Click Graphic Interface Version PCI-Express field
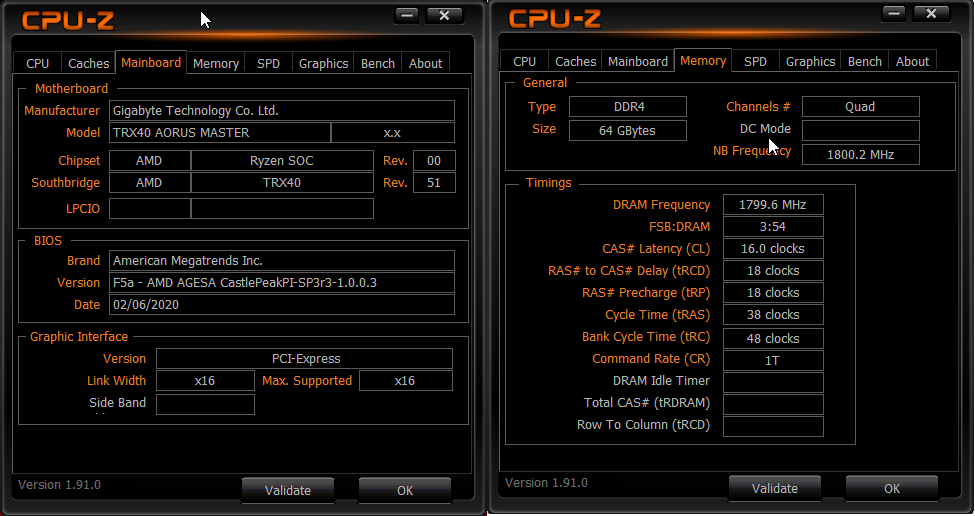Image resolution: width=975 pixels, height=516 pixels. click(305, 359)
